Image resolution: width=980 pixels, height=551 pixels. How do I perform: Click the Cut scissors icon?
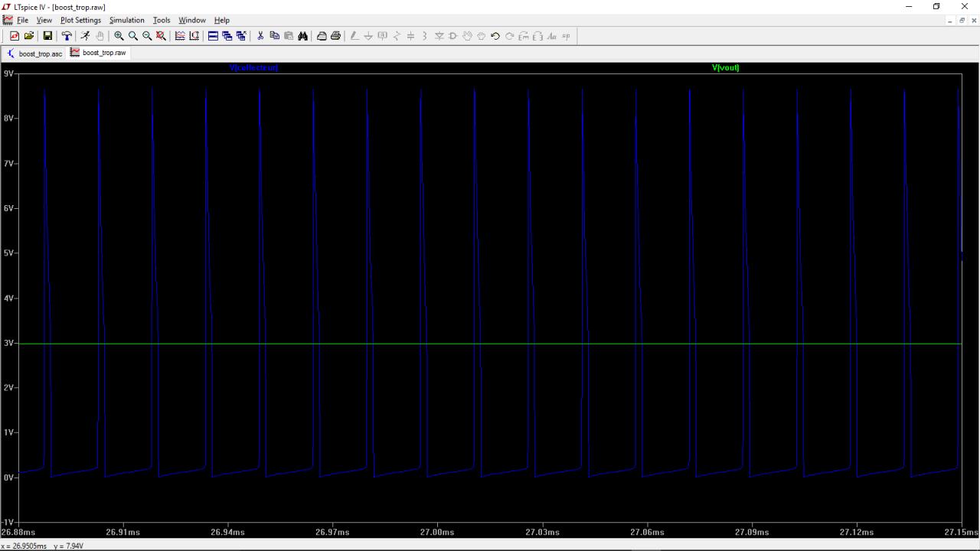[260, 36]
